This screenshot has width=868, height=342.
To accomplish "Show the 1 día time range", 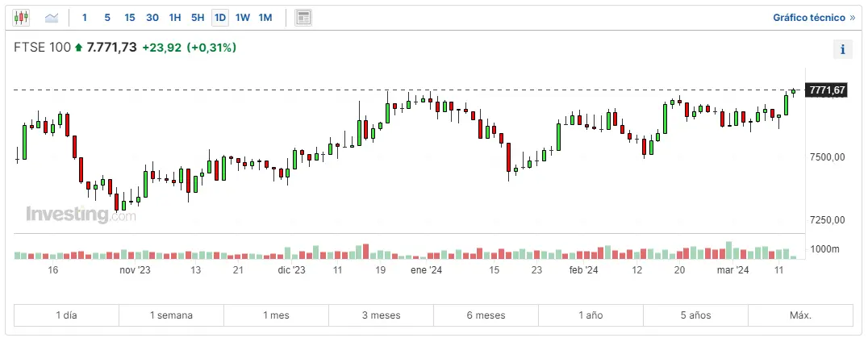I will click(67, 315).
